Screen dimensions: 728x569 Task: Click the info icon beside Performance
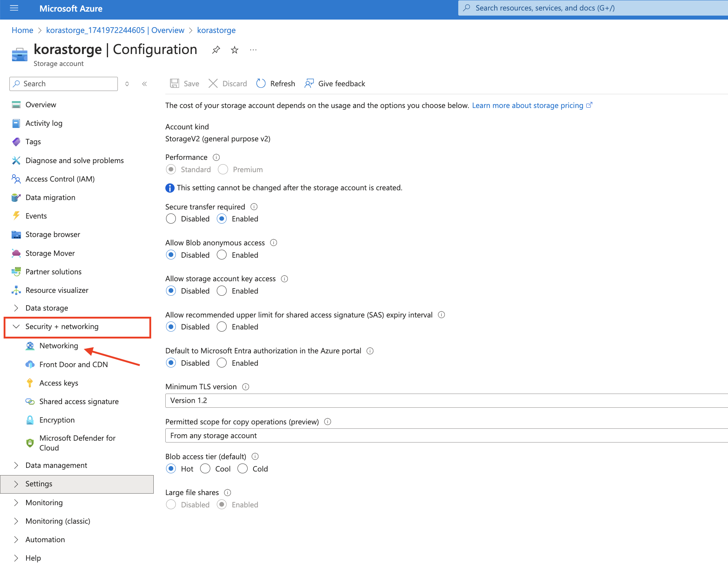(216, 157)
